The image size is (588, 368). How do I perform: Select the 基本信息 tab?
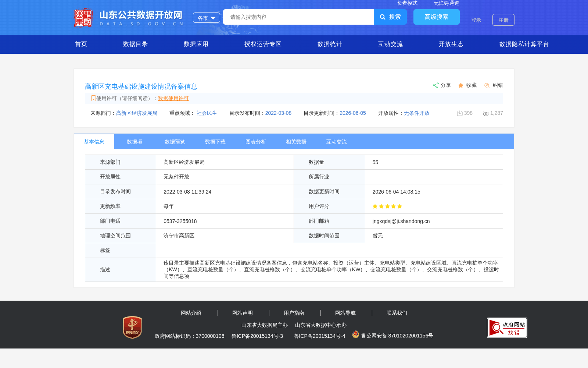pyautogui.click(x=94, y=142)
